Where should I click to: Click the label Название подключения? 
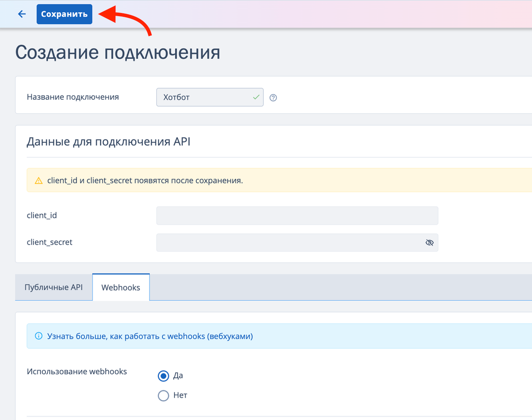73,97
